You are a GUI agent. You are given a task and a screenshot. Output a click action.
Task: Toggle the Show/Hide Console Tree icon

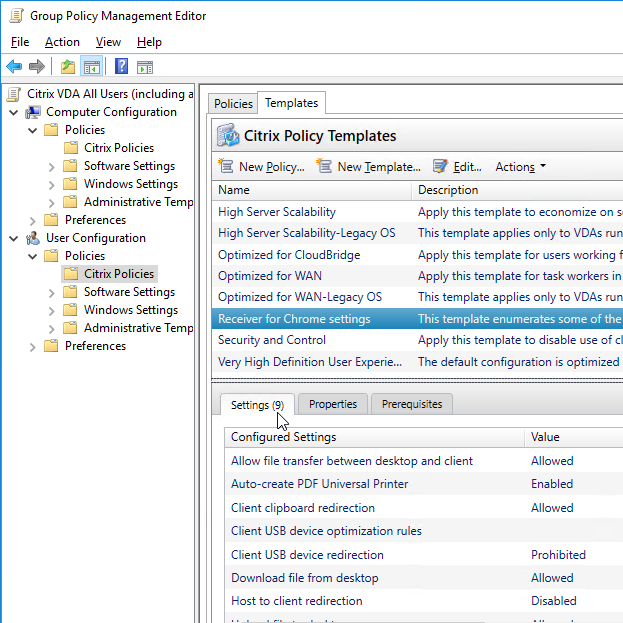tap(92, 66)
